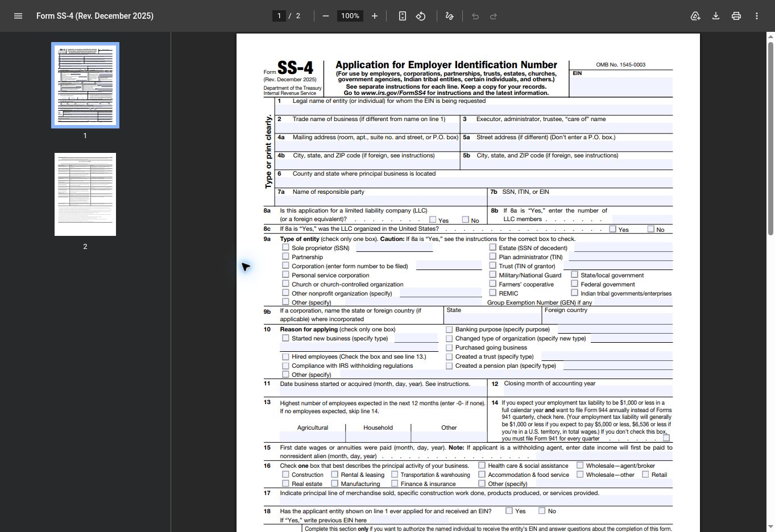Check the Trust (TIN of grantor) box
The image size is (775, 532).
pos(492,265)
